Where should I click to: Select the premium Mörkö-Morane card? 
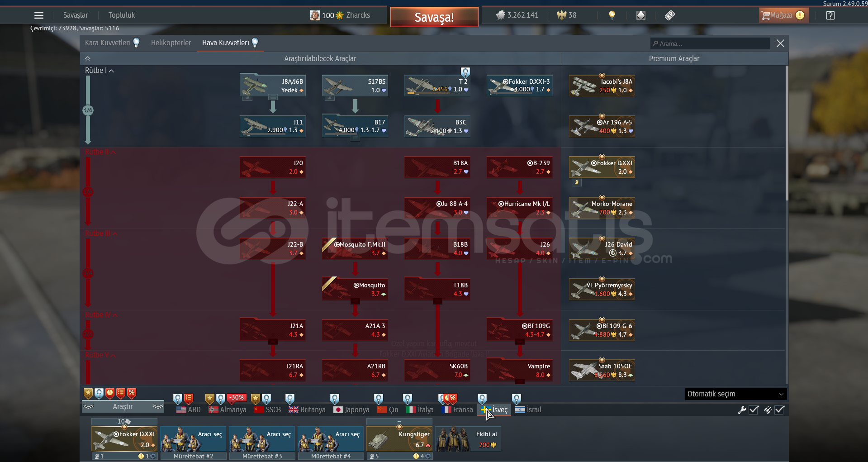(x=602, y=208)
